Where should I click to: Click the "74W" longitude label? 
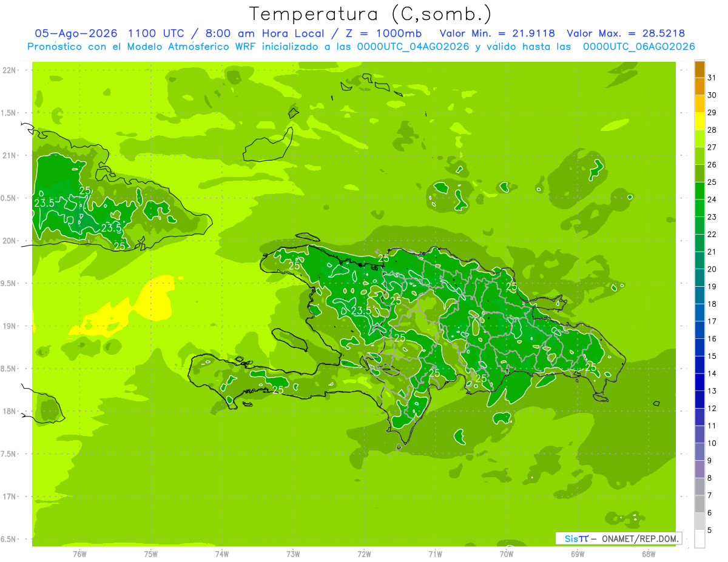(222, 554)
